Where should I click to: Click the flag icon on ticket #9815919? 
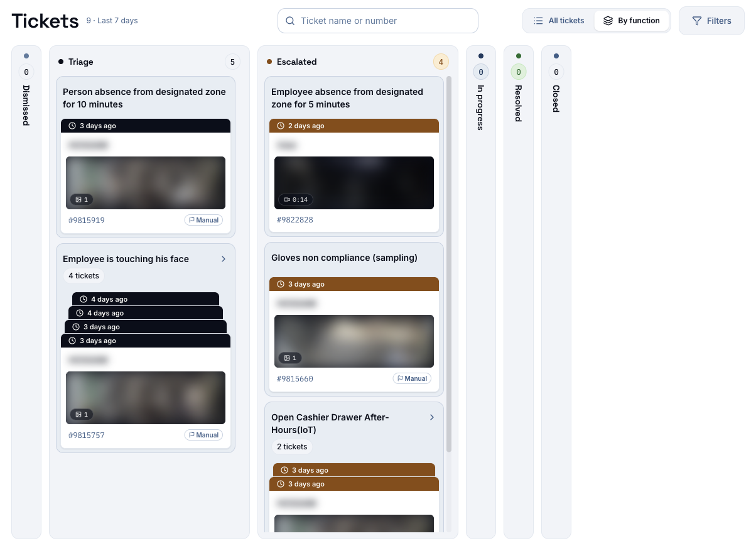coord(191,221)
